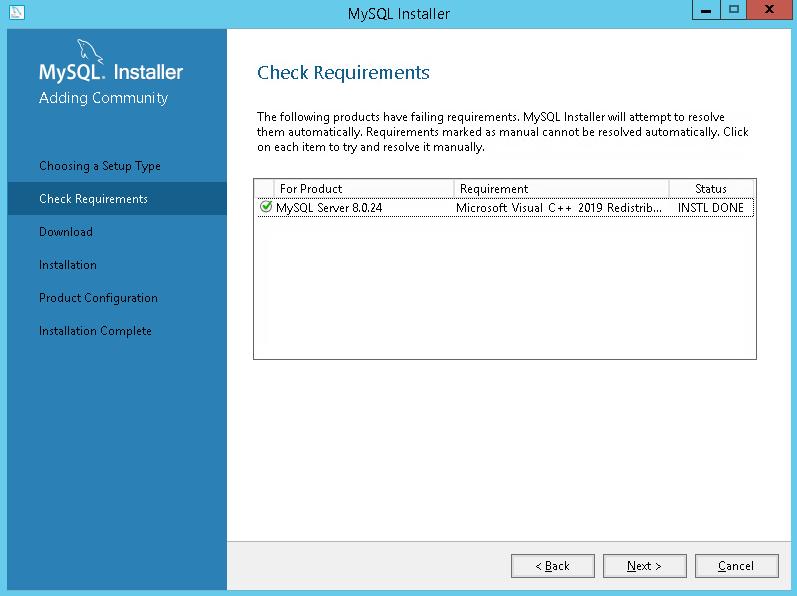Click the MySQL dolphin logo in sidebar
This screenshot has width=797, height=596.
click(89, 52)
